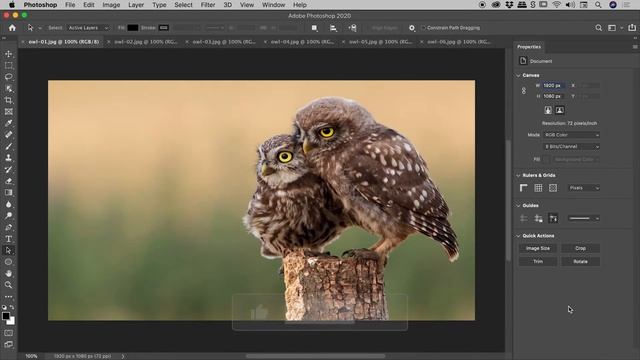
Task: Collapse the Guides section
Action: point(518,205)
